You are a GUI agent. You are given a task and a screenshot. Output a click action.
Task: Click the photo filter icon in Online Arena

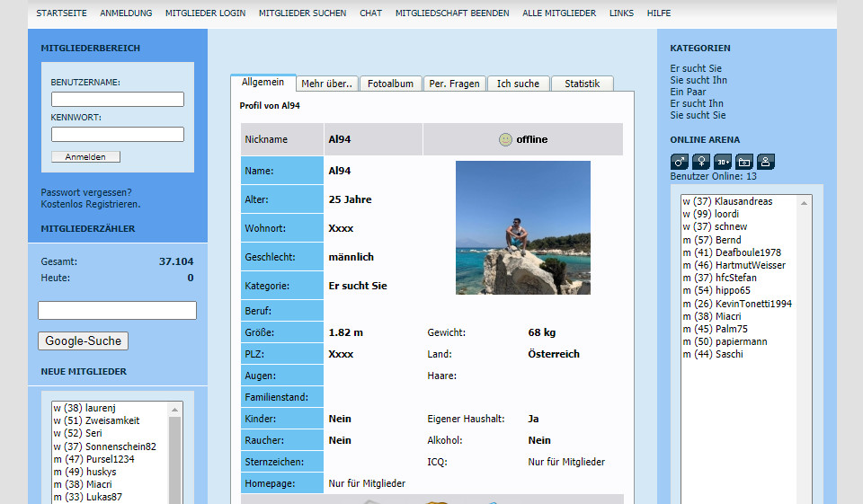(x=744, y=162)
